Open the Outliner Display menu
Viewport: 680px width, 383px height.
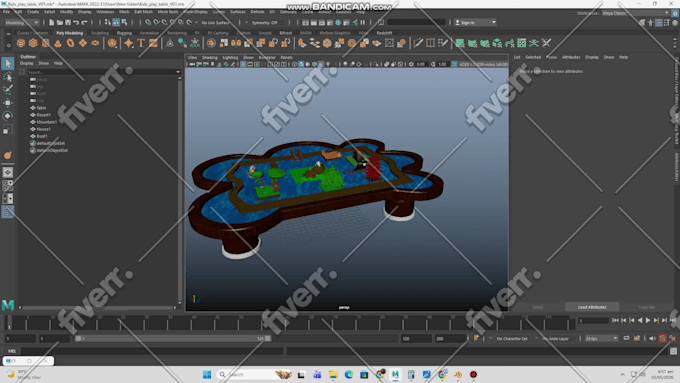[26, 63]
